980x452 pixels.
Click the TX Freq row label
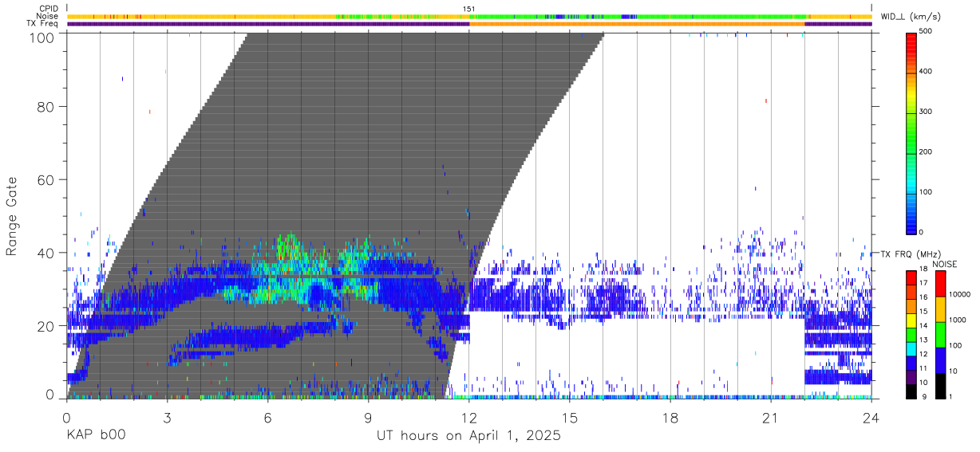click(42, 23)
